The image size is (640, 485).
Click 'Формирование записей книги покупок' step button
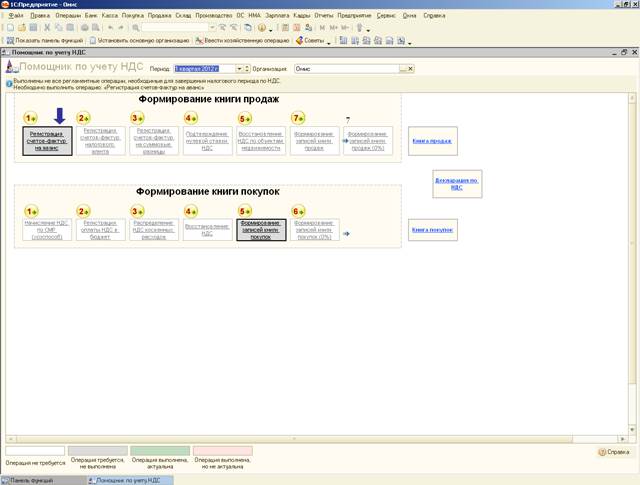tap(262, 230)
